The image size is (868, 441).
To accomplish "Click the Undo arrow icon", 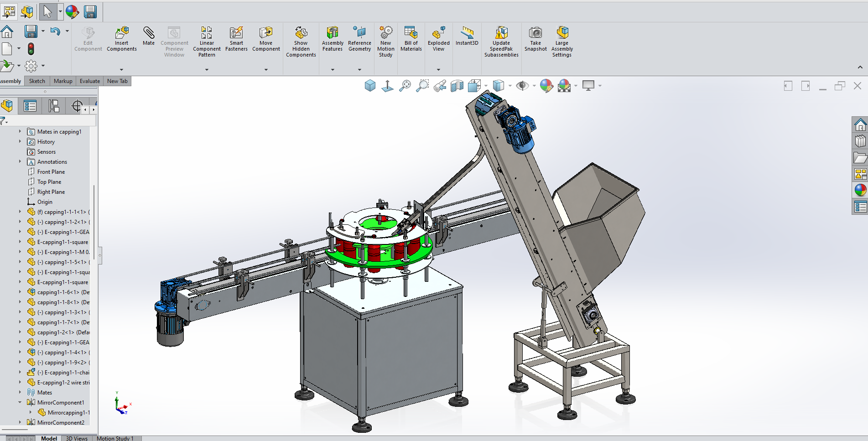I will pyautogui.click(x=55, y=31).
